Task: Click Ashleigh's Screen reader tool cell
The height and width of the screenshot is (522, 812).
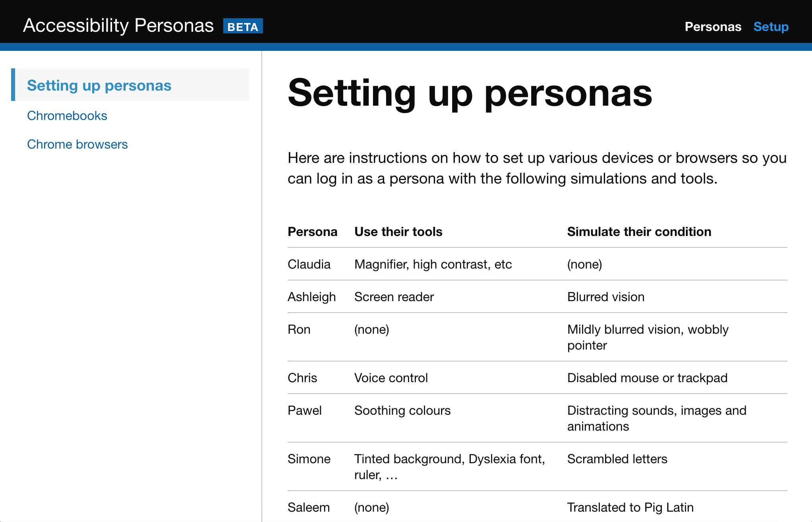Action: pyautogui.click(x=394, y=297)
